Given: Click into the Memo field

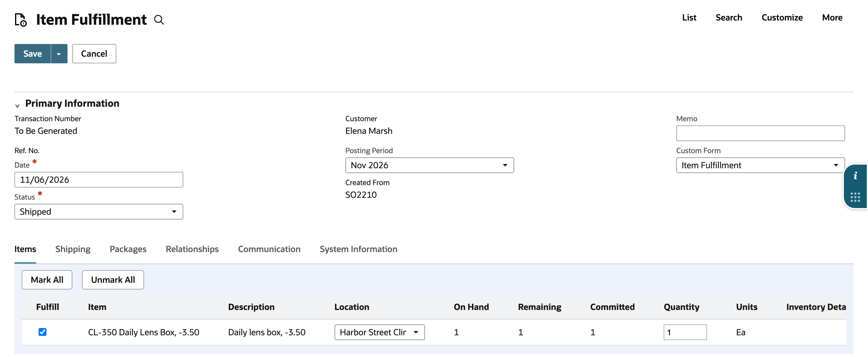Looking at the screenshot, I should point(760,133).
